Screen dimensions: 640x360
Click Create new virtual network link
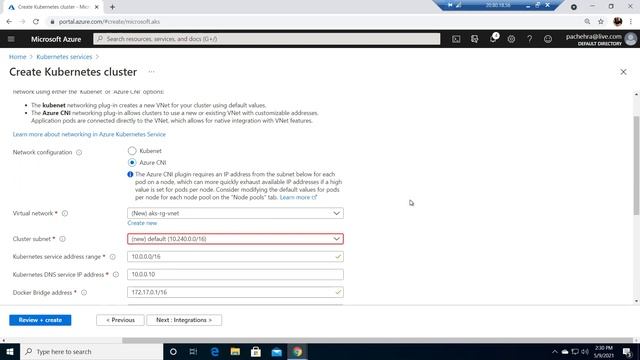pos(142,223)
